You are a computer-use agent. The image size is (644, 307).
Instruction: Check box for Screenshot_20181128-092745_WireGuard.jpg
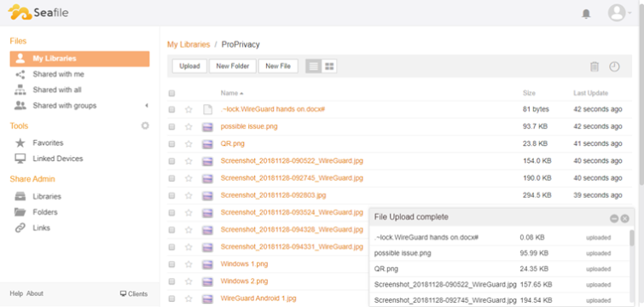[x=171, y=178]
